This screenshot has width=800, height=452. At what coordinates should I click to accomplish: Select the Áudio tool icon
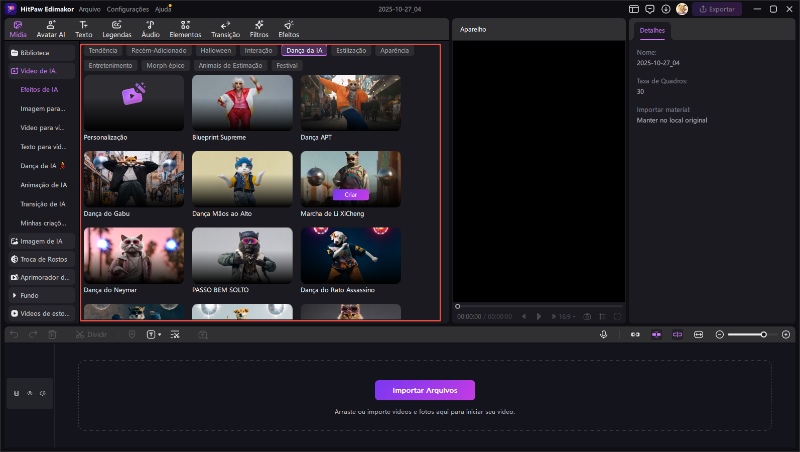tap(150, 27)
